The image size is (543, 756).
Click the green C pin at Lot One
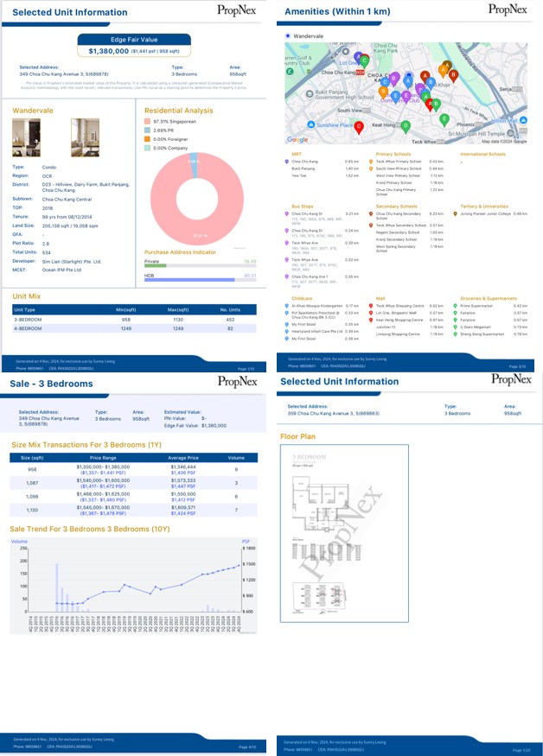click(364, 60)
